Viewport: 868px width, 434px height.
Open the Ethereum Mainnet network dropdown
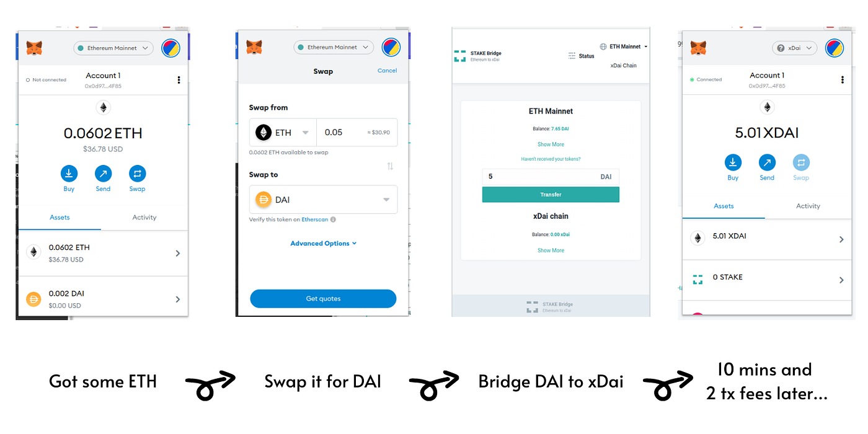[x=113, y=48]
